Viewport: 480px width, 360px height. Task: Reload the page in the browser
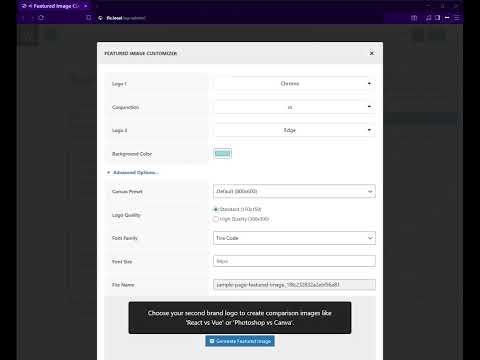41,18
